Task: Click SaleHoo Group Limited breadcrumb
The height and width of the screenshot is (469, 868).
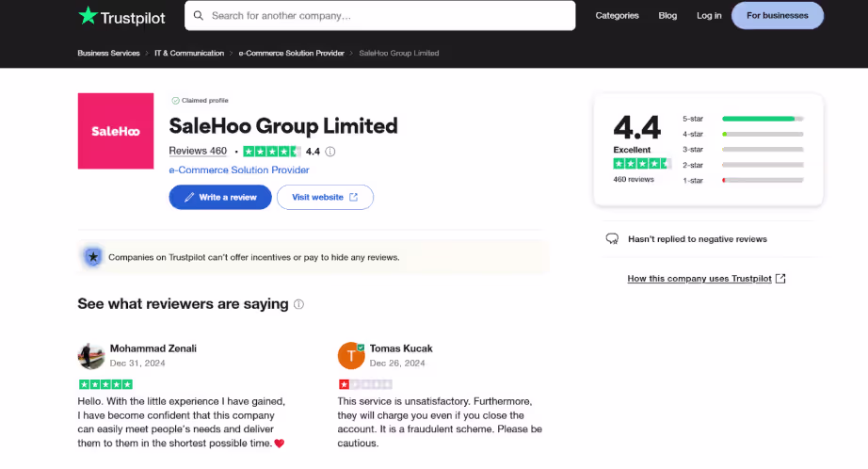Action: coord(398,53)
